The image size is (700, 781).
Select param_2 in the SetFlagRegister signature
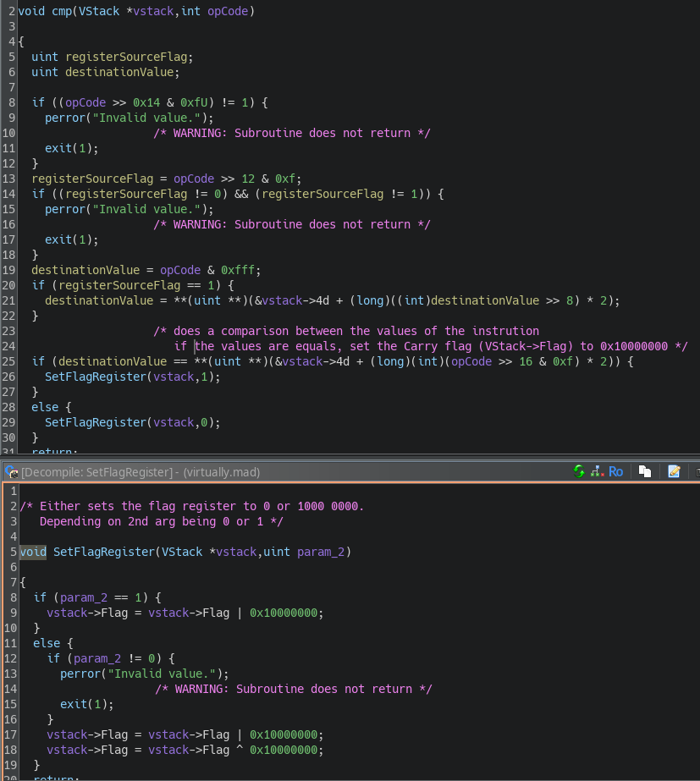point(323,552)
